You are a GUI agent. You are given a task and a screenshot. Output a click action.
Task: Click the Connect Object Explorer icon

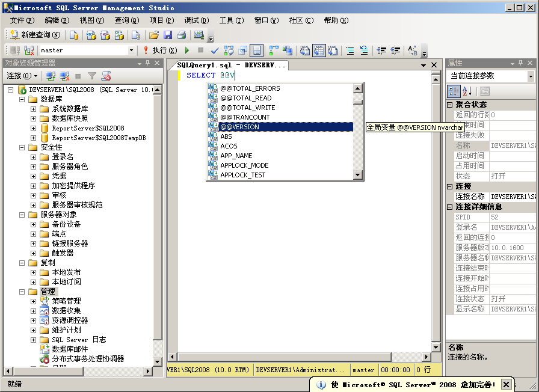pyautogui.click(x=51, y=76)
